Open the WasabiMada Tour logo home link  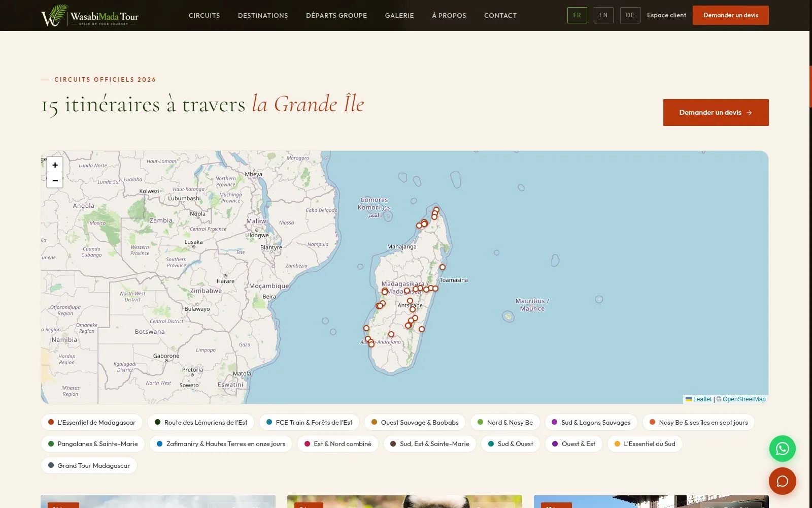coord(90,15)
